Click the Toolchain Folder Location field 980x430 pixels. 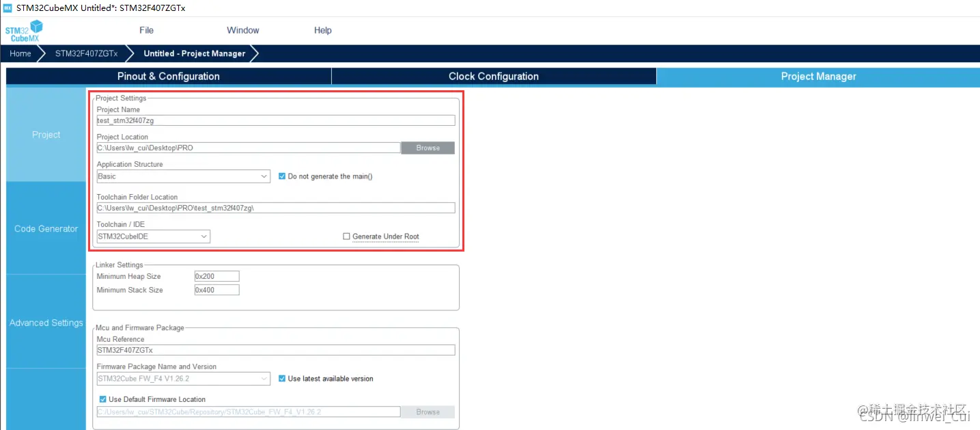276,208
